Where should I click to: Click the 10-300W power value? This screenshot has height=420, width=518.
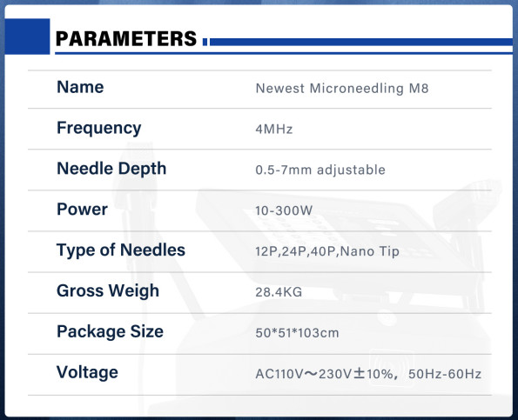click(x=284, y=210)
